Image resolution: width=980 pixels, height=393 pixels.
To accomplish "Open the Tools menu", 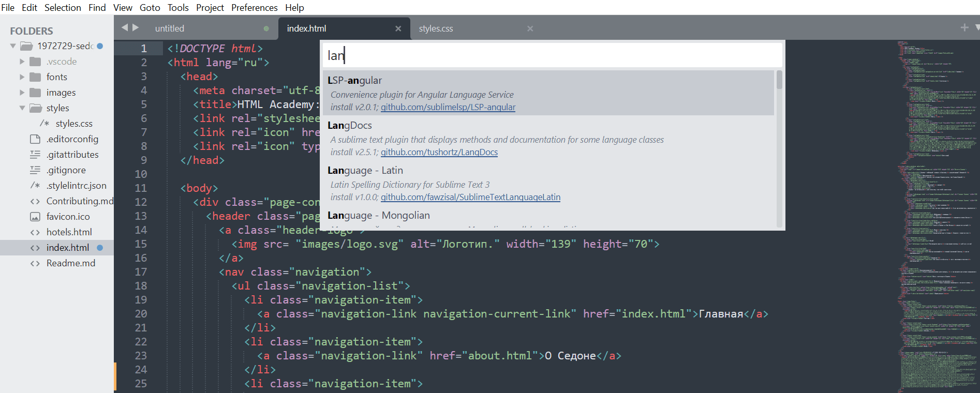I will pos(178,8).
